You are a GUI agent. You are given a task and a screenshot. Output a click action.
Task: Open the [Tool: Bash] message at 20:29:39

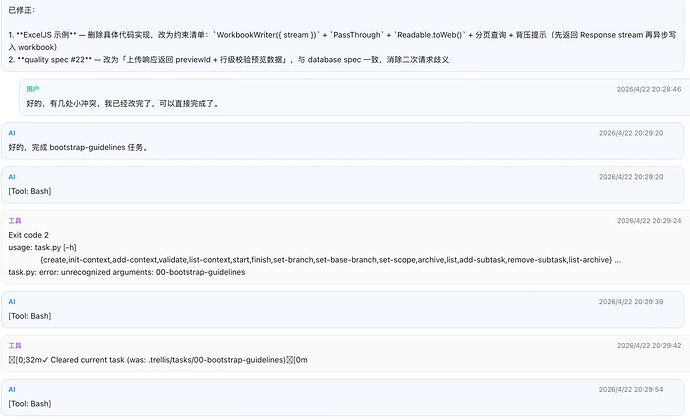click(30, 316)
